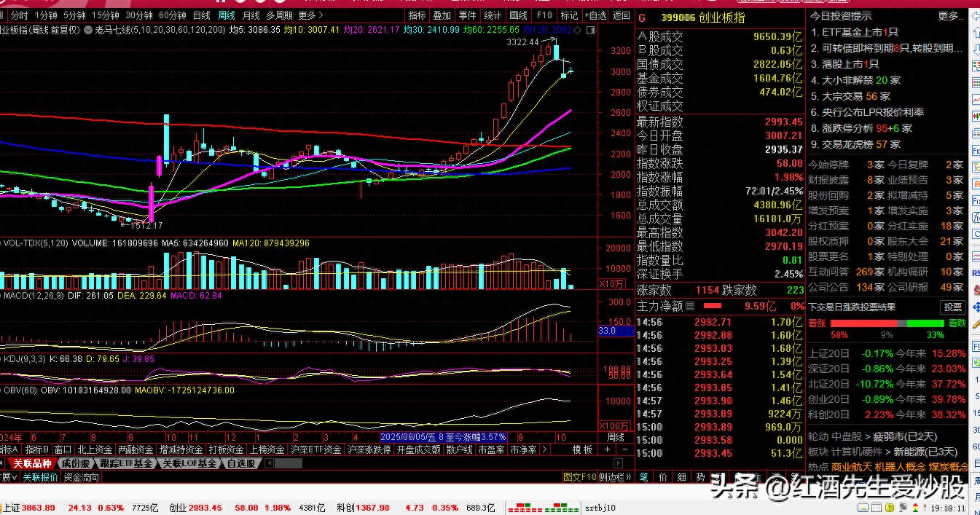
Task: Select the 1分钟 period tab
Action: [46, 15]
